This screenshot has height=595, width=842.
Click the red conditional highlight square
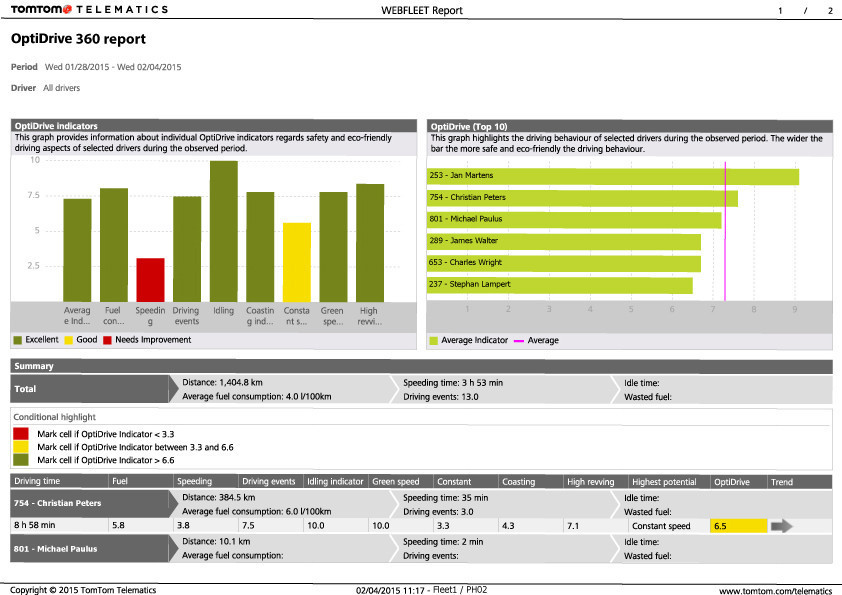pos(21,433)
